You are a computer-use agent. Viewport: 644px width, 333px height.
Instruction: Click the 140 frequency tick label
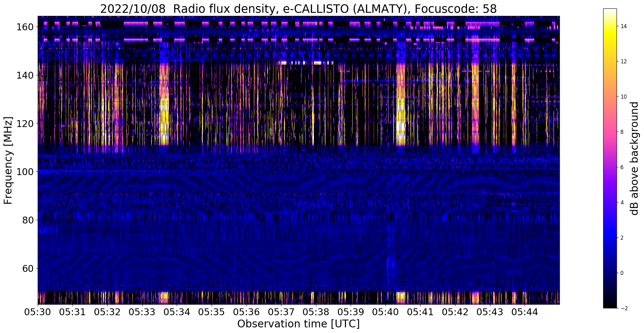pyautogui.click(x=25, y=75)
